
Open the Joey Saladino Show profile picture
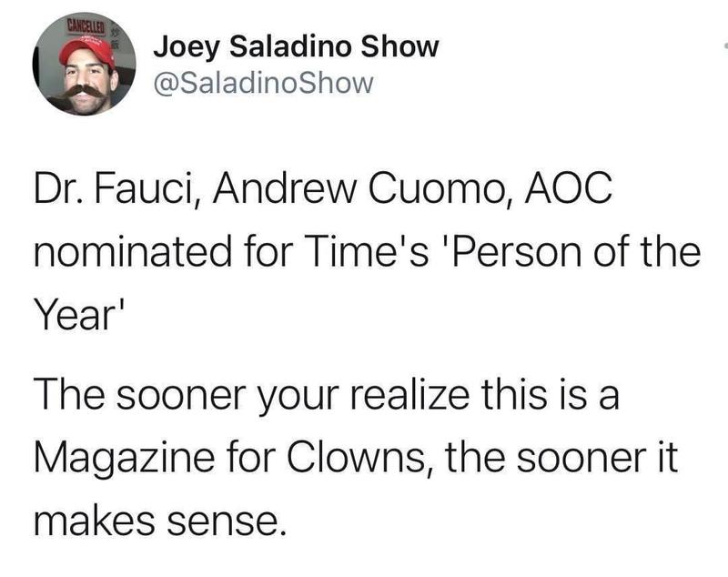(x=84, y=64)
